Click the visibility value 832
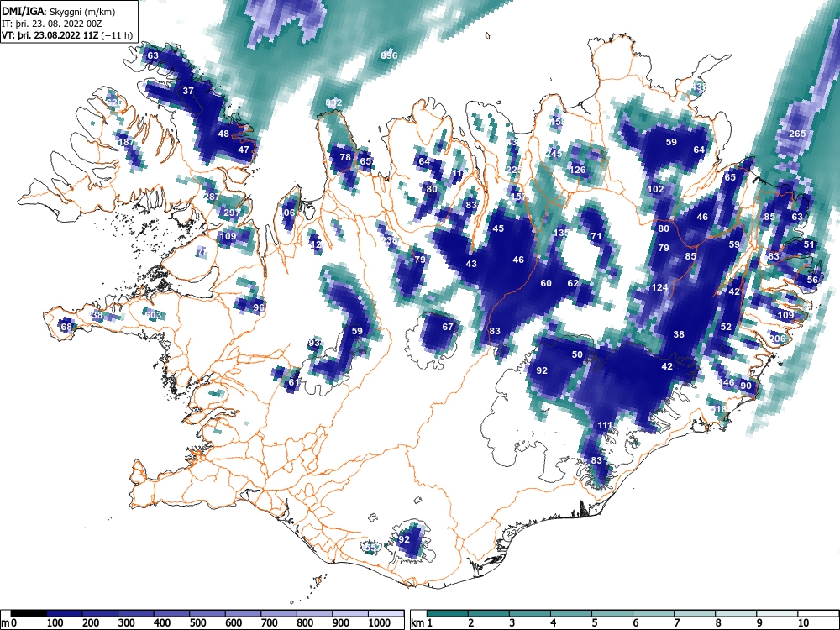Viewport: 840px width, 630px height. [x=333, y=102]
